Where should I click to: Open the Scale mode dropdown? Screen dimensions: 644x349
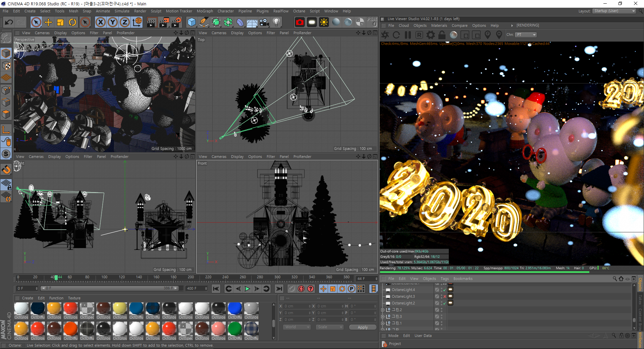click(330, 327)
